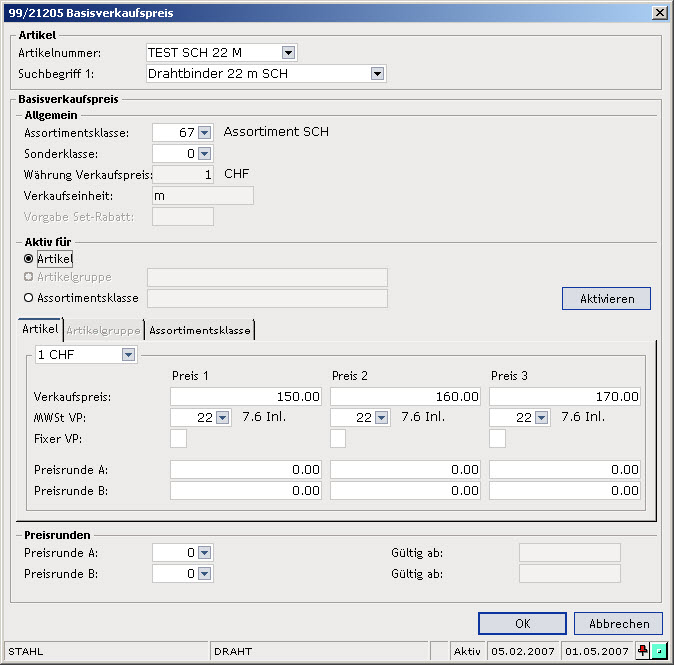The height and width of the screenshot is (666, 675).
Task: Switch to the Assortimentsklasse tab
Action: [x=200, y=330]
